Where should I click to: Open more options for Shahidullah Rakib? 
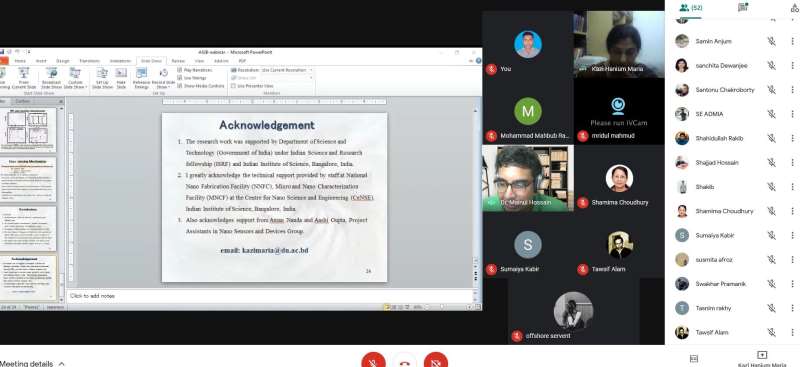pyautogui.click(x=792, y=138)
